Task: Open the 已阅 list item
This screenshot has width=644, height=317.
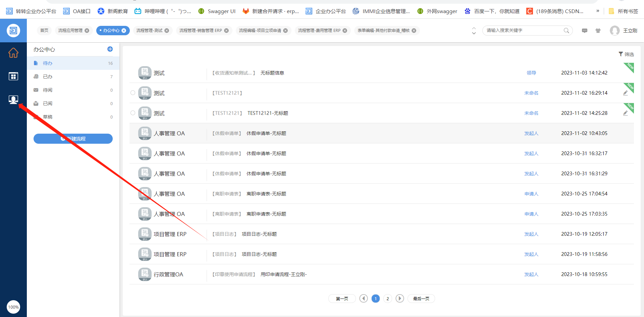Action: pos(73,103)
